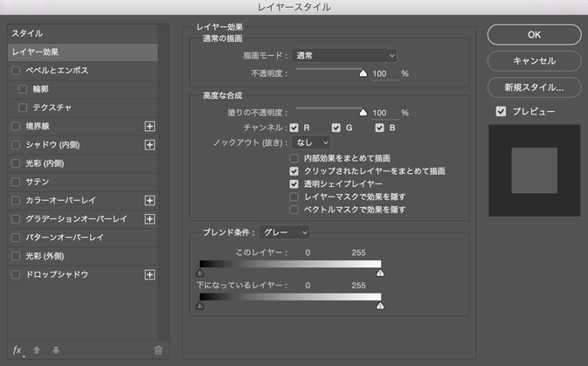This screenshot has width=588, height=366.
Task: Click the OK button
Action: click(x=534, y=35)
